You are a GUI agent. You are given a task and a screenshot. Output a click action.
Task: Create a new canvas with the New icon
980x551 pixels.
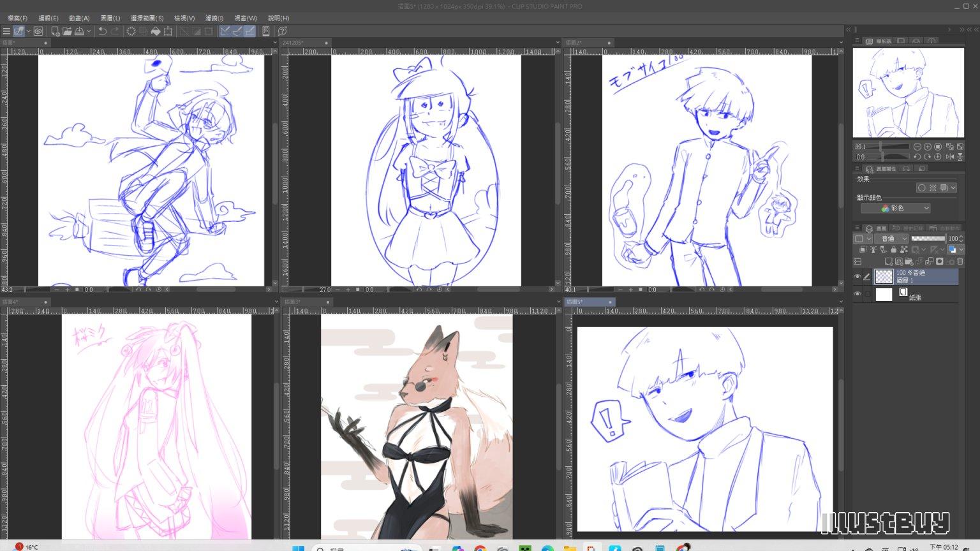point(56,31)
